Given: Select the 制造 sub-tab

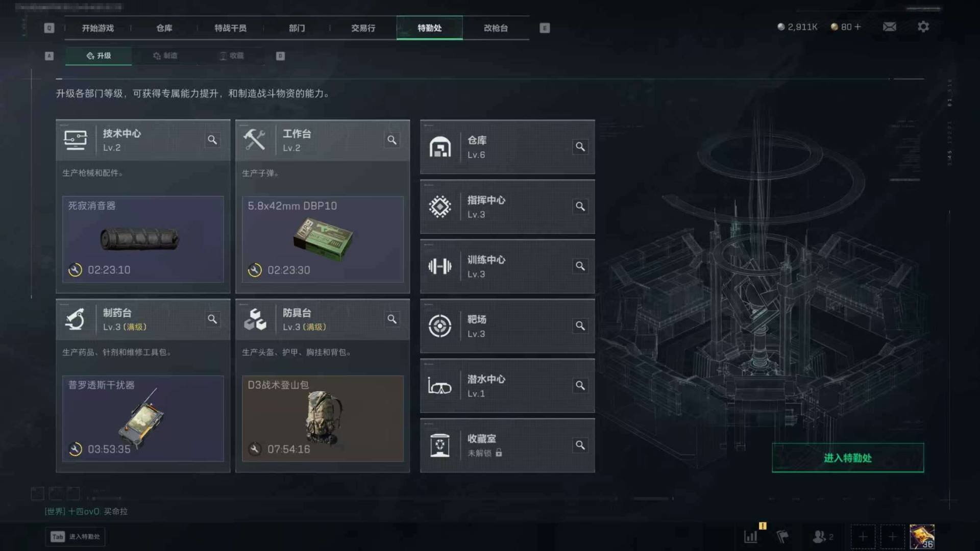Looking at the screenshot, I should (165, 56).
